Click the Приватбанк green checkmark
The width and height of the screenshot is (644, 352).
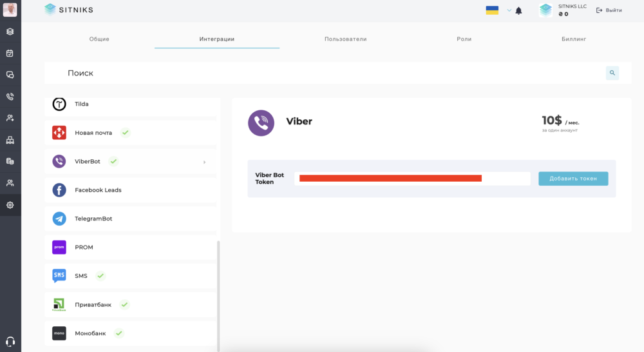tap(124, 304)
